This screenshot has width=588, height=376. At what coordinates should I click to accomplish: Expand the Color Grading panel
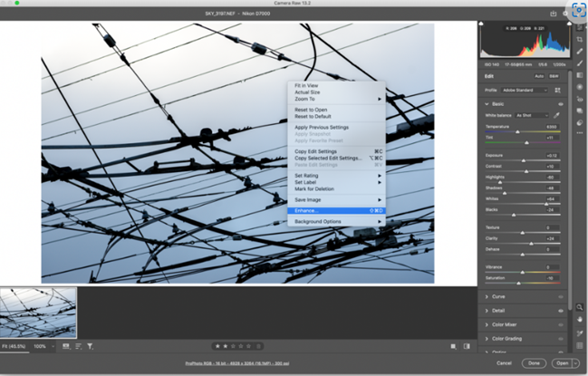pyautogui.click(x=511, y=338)
